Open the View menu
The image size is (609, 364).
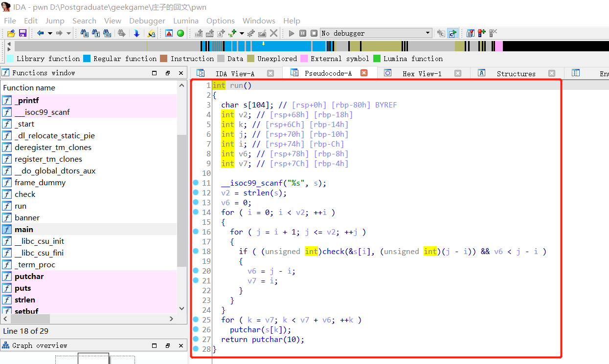pyautogui.click(x=113, y=21)
